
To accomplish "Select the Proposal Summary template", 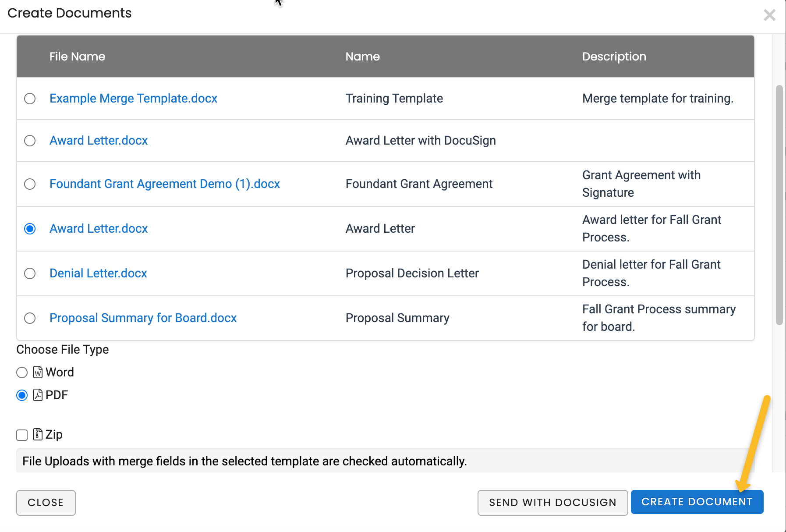I will [x=30, y=318].
